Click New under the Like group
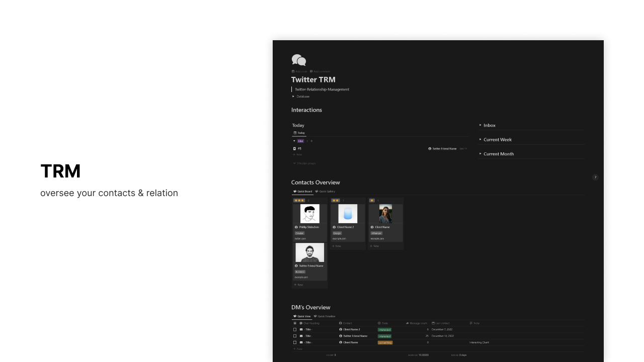 298,155
